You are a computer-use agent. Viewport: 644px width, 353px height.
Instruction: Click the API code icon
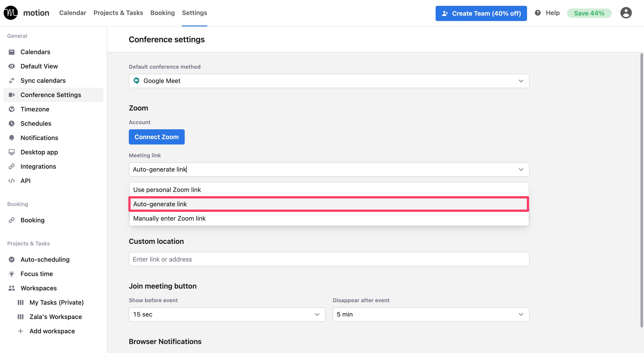click(x=11, y=181)
